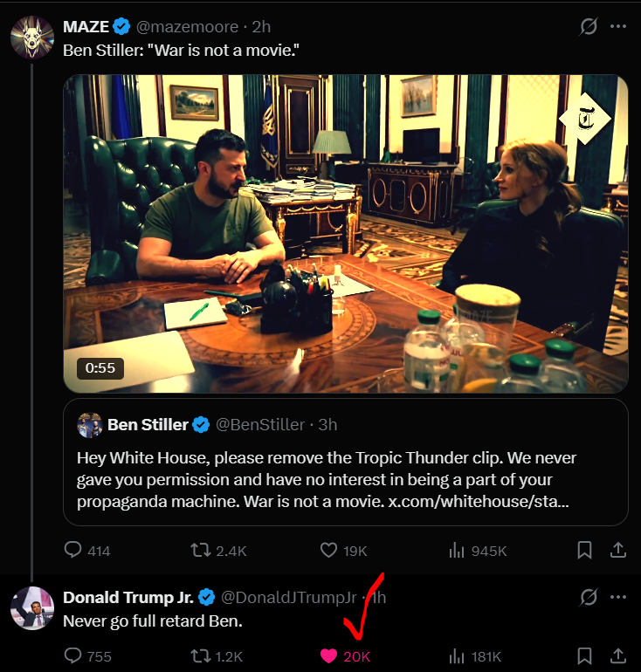Open more options menu on MAZE's post

[x=618, y=27]
